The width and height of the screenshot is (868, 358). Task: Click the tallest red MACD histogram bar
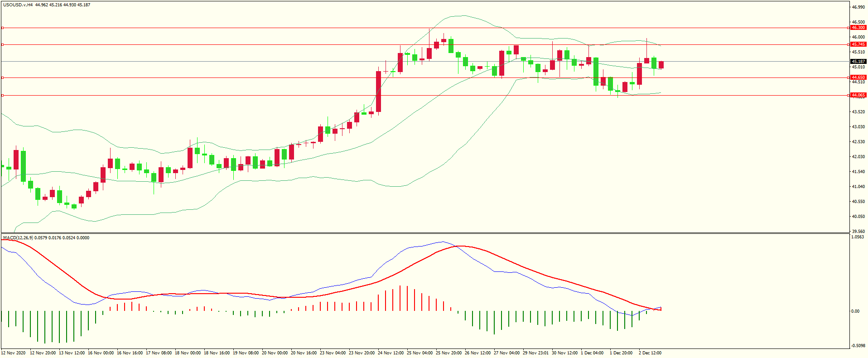pyautogui.click(x=400, y=298)
